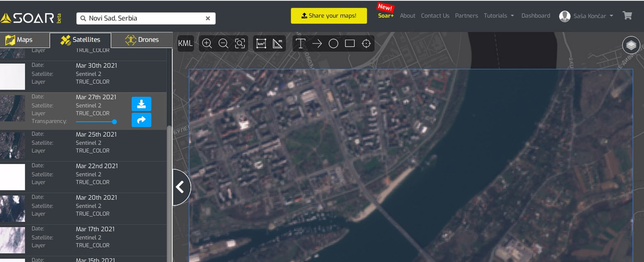
Task: Go to the Dashboard
Action: (x=536, y=16)
